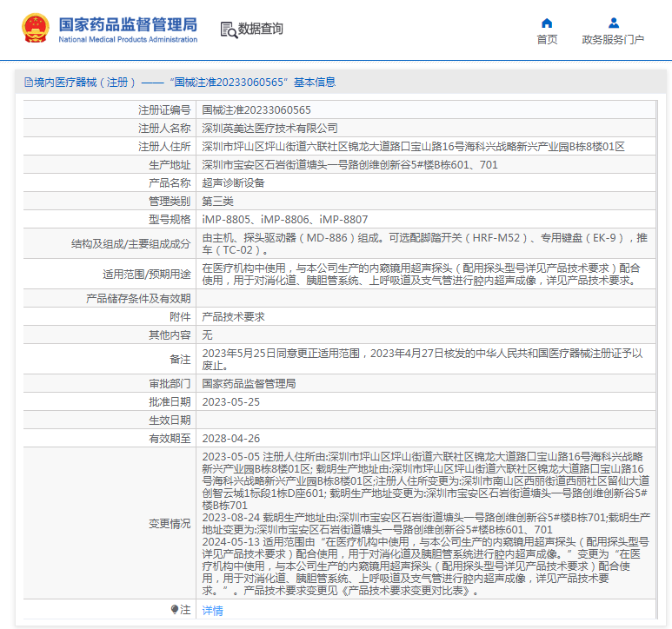Click registrant name 深圳英美达医疗技术有限公司
The width and height of the screenshot is (672, 629).
(x=269, y=129)
